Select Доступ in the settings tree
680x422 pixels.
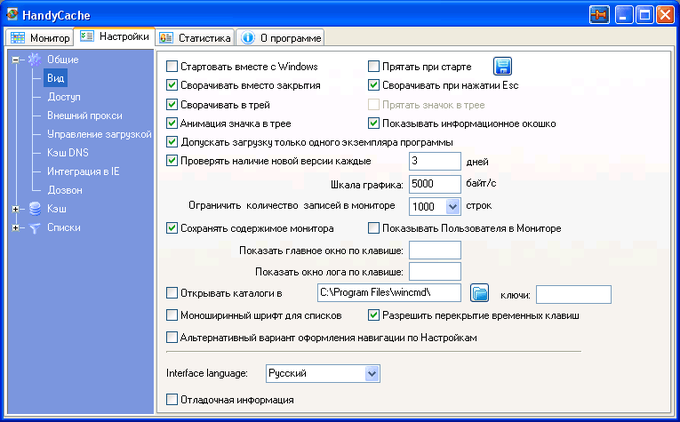[x=64, y=97]
